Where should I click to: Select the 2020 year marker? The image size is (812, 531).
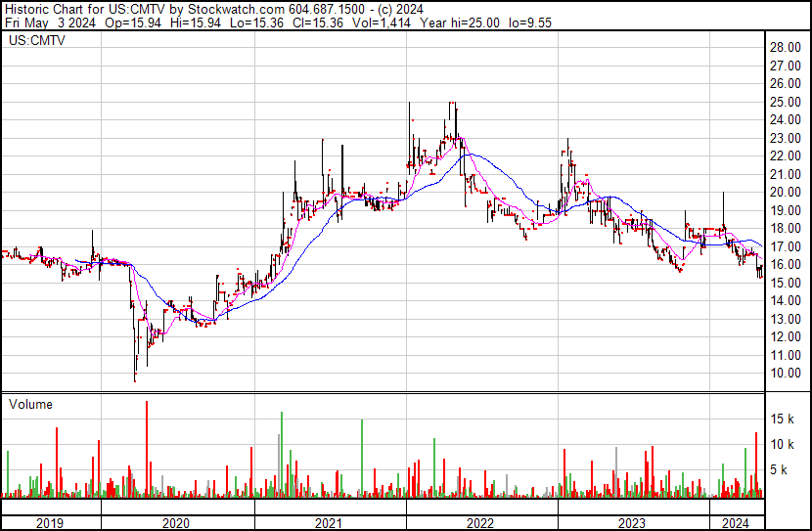point(178,523)
